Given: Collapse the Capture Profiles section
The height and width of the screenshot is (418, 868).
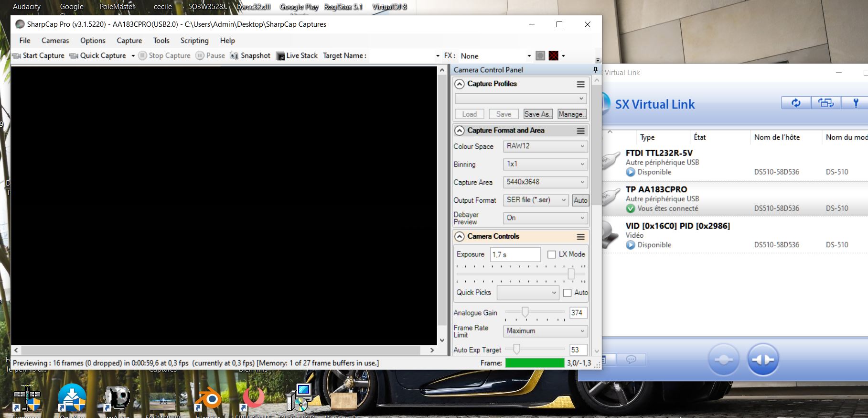Looking at the screenshot, I should (460, 84).
